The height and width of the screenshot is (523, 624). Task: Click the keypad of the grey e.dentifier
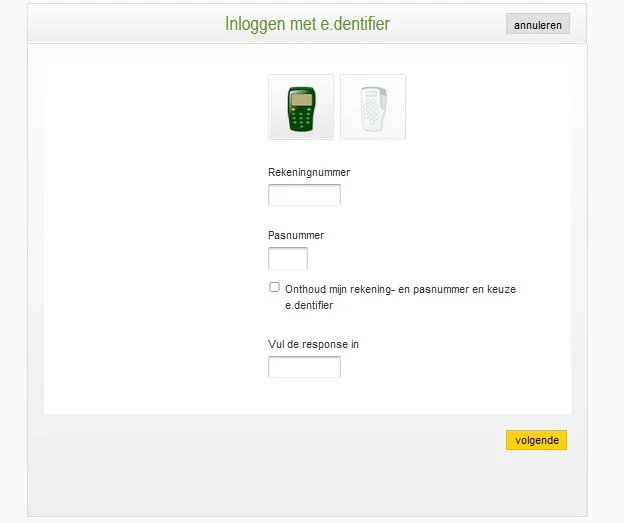click(370, 111)
